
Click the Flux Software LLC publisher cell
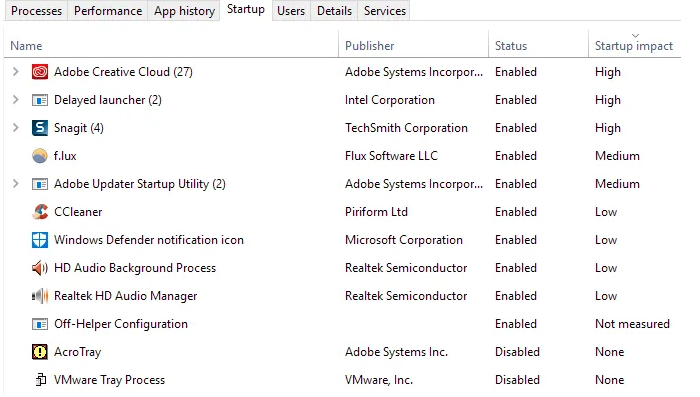[x=392, y=156]
